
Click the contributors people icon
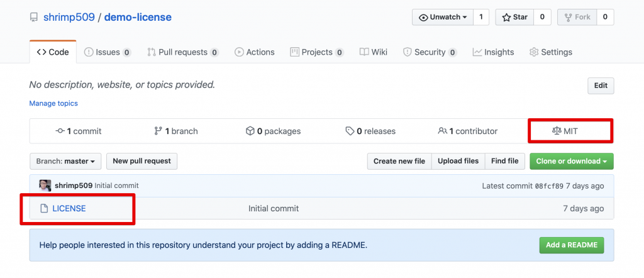(x=443, y=131)
